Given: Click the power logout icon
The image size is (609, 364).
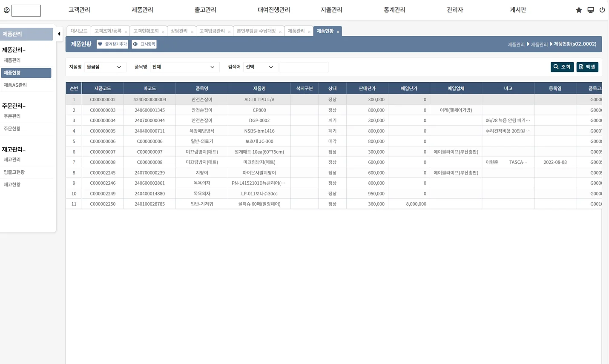Looking at the screenshot, I should 602,10.
